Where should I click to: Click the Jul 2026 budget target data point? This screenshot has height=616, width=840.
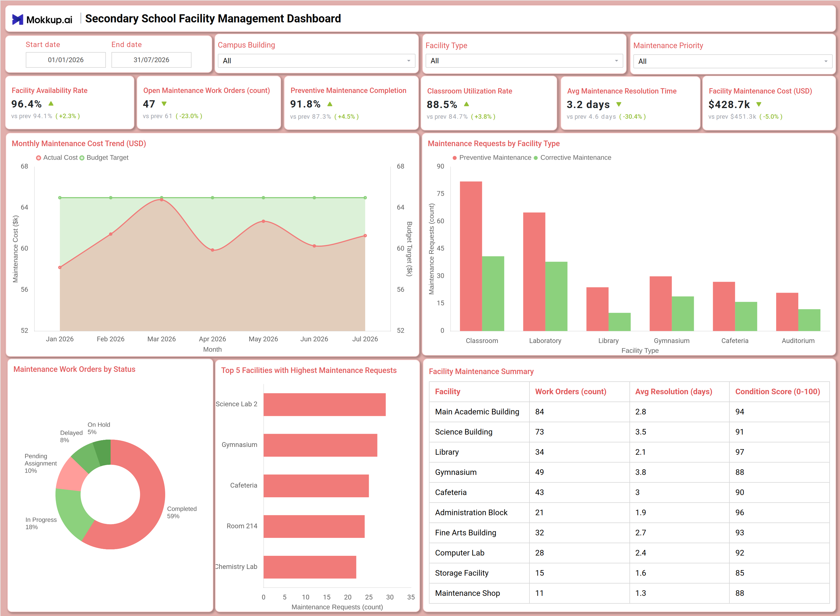(365, 198)
